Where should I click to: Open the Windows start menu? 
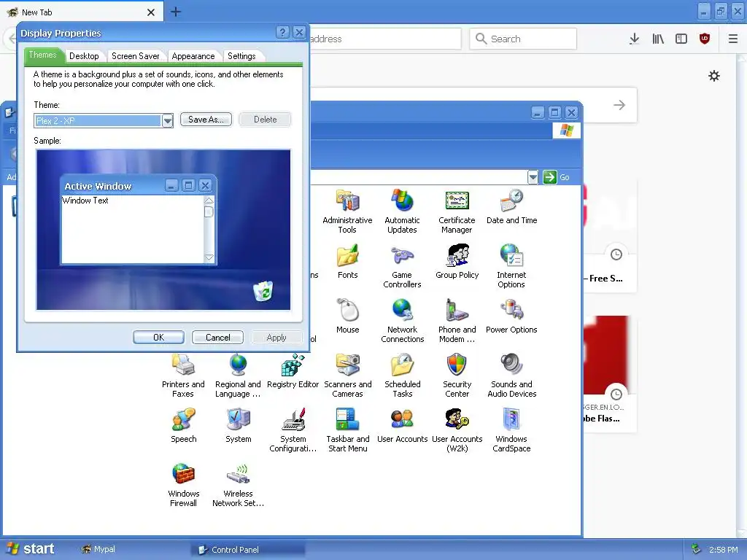tap(31, 549)
